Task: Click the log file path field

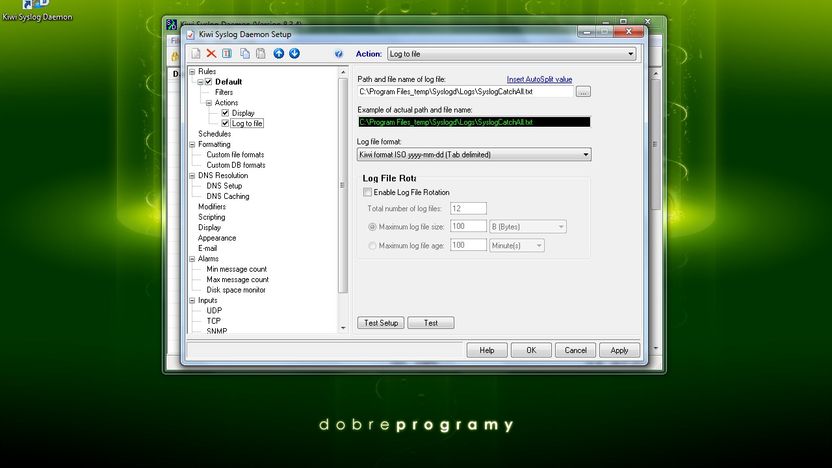Action: (465, 92)
